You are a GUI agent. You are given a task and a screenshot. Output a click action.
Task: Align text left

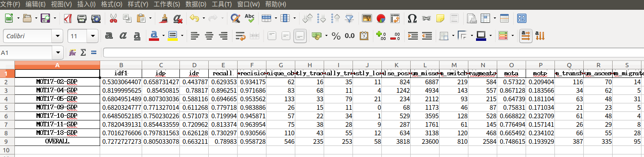click(x=195, y=36)
